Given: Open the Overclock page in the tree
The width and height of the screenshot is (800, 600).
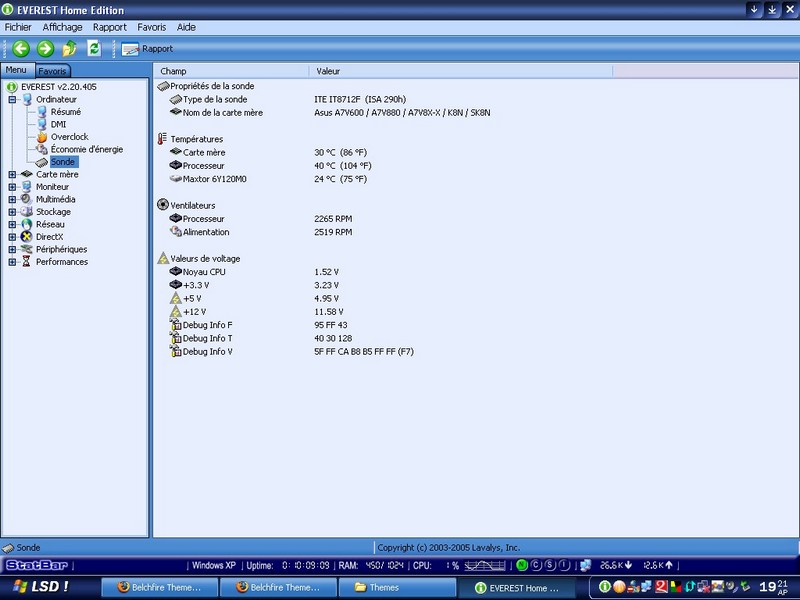Looking at the screenshot, I should tap(69, 137).
